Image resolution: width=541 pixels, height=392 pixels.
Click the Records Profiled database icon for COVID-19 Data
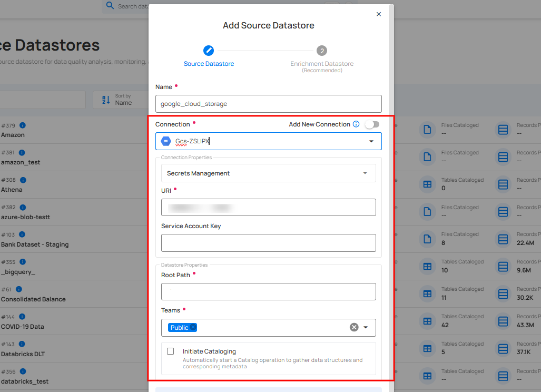[x=503, y=321]
